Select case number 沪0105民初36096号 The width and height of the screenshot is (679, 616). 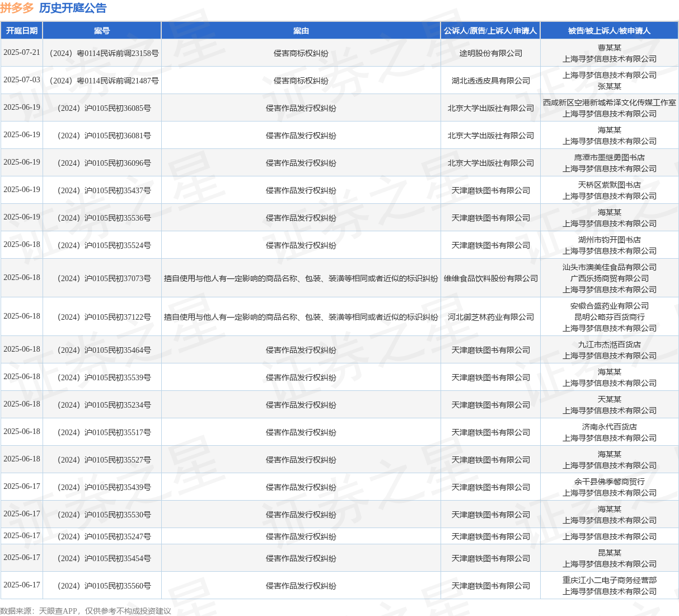coord(118,164)
